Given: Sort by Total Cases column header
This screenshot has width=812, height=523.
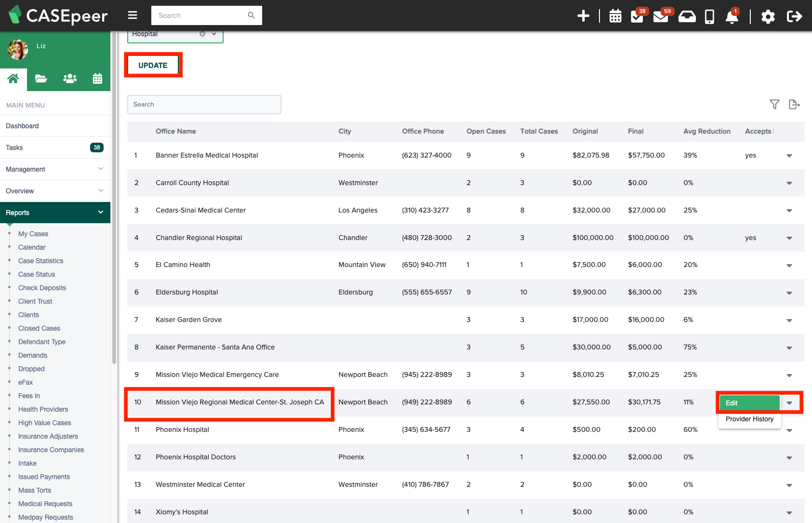Looking at the screenshot, I should 539,131.
